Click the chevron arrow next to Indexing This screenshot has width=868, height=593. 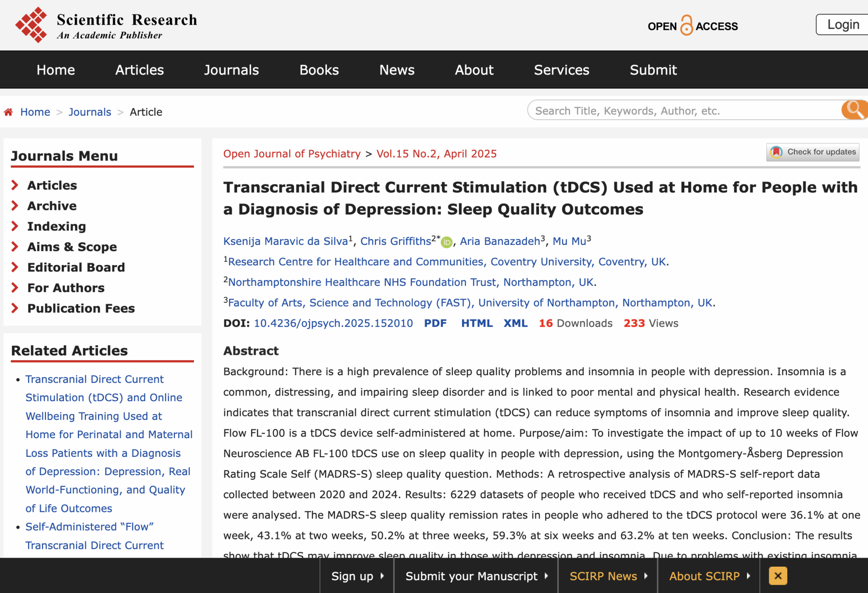[15, 226]
